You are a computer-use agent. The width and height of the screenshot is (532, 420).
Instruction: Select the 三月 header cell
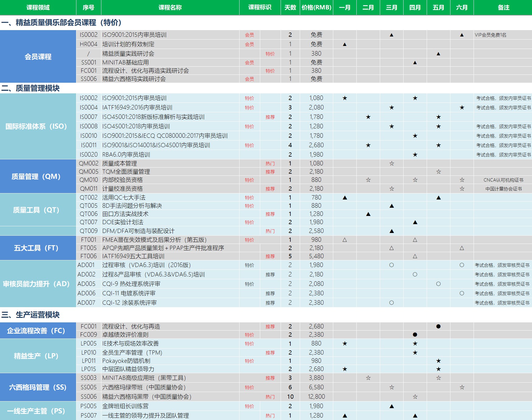(392, 7)
